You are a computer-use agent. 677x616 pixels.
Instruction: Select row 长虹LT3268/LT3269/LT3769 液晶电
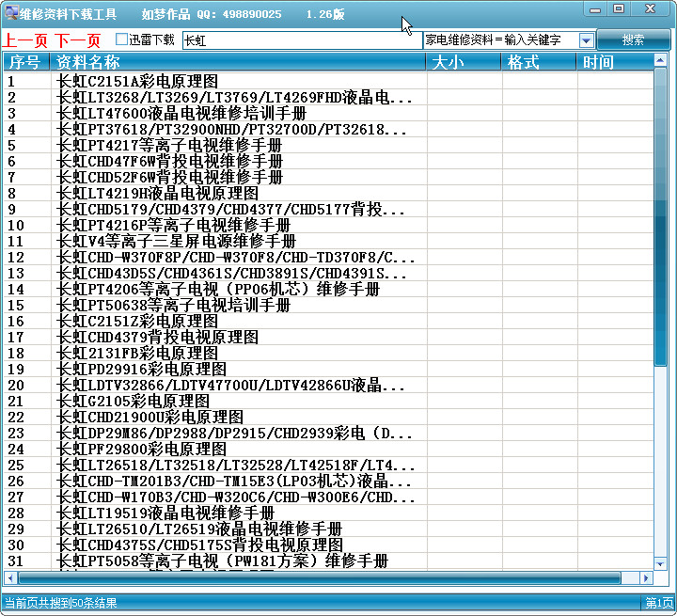click(328, 97)
